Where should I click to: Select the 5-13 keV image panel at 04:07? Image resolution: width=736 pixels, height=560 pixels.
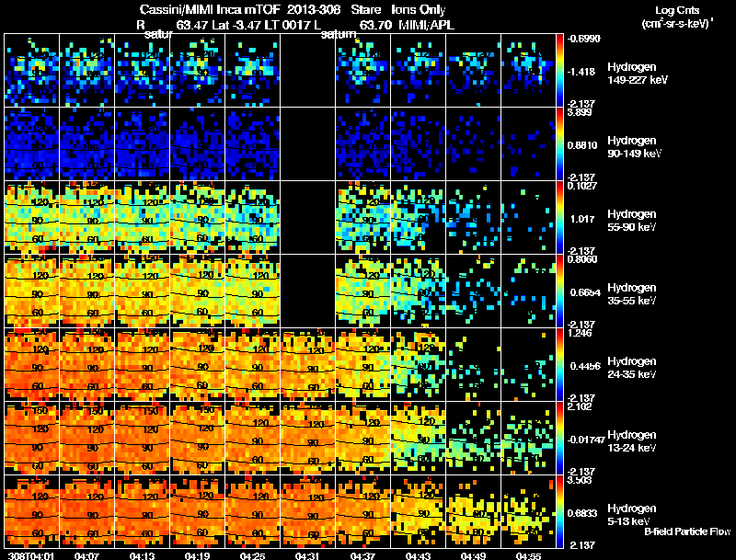point(86,512)
